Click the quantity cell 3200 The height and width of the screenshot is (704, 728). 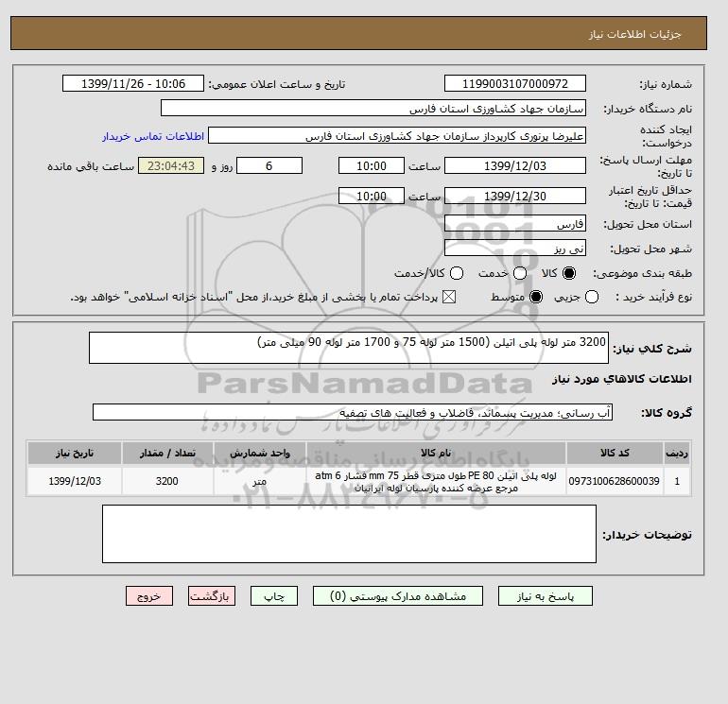(167, 481)
